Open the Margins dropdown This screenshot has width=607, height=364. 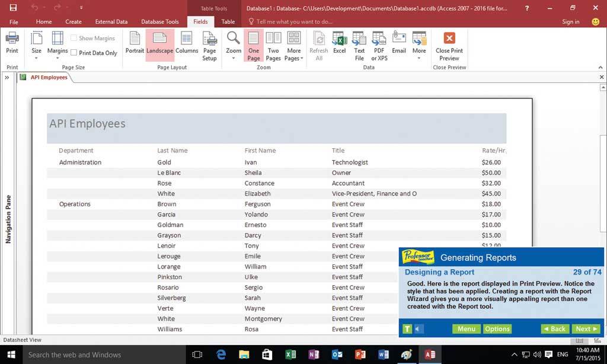(57, 46)
